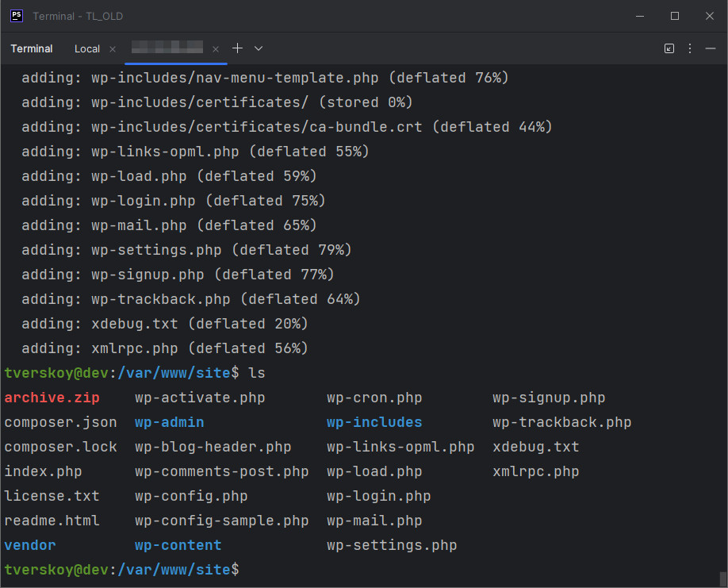Click wp-cron.php in the listing
728x588 pixels.
pyautogui.click(x=374, y=398)
